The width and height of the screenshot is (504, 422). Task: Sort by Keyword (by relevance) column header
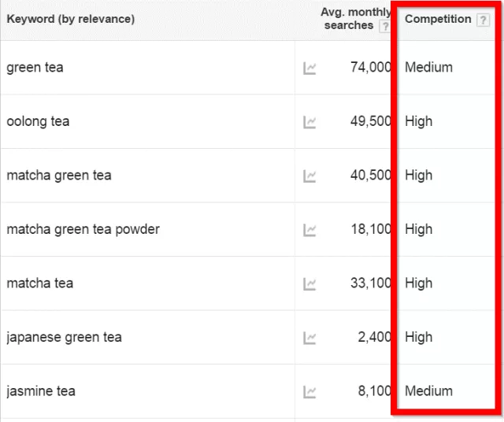click(71, 20)
